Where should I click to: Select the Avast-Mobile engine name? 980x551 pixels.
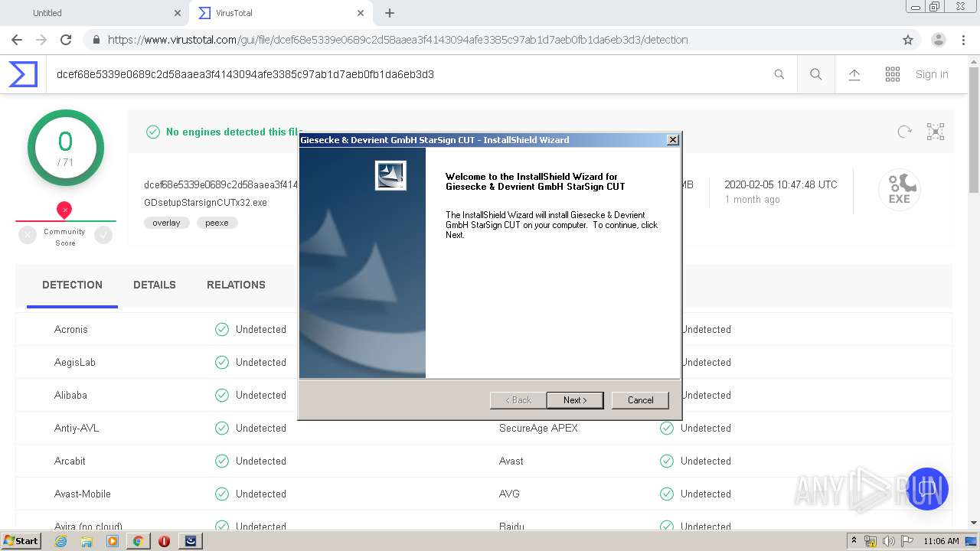83,494
